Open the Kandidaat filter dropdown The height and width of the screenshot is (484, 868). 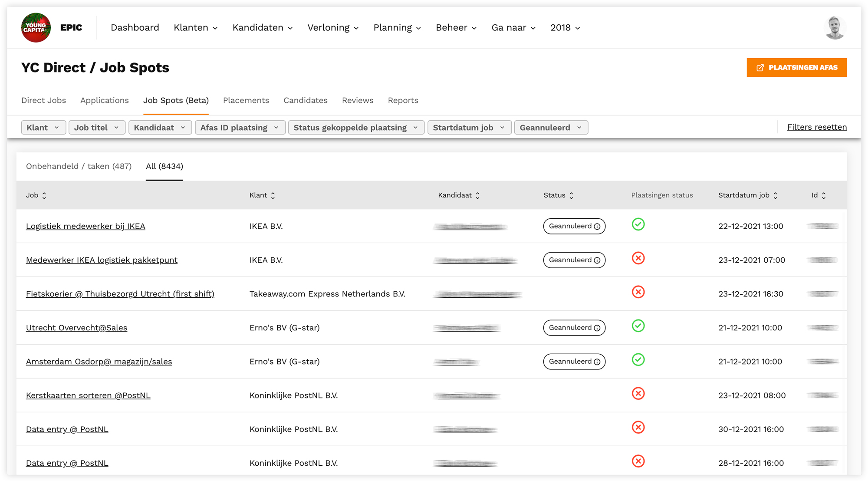(160, 128)
